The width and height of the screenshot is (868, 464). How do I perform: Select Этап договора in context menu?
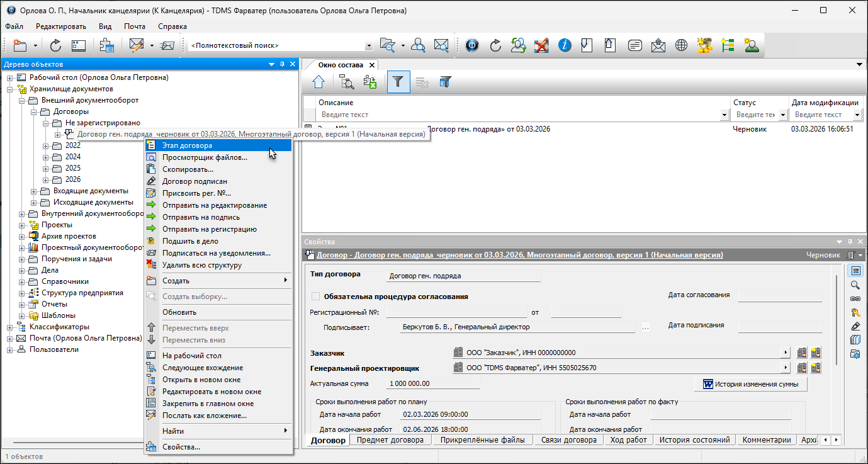point(187,145)
